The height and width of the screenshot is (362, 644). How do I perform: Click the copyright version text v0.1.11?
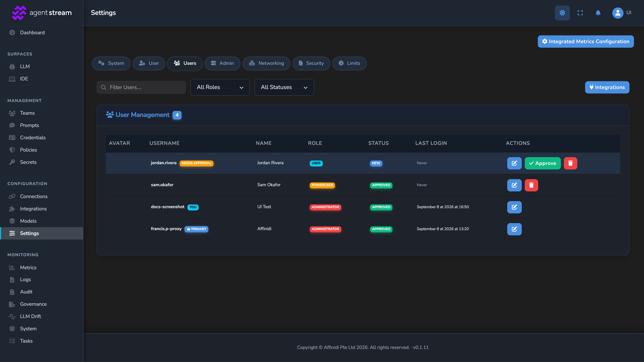pos(421,347)
